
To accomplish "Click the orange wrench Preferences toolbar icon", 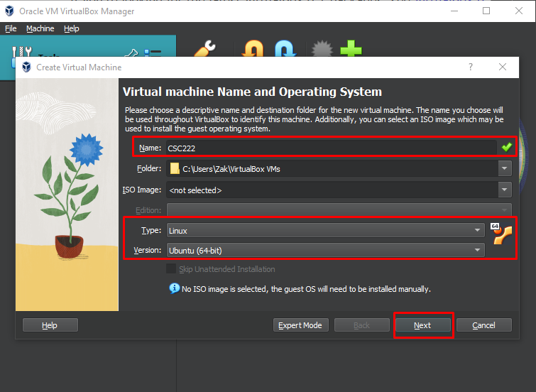I will [x=205, y=50].
